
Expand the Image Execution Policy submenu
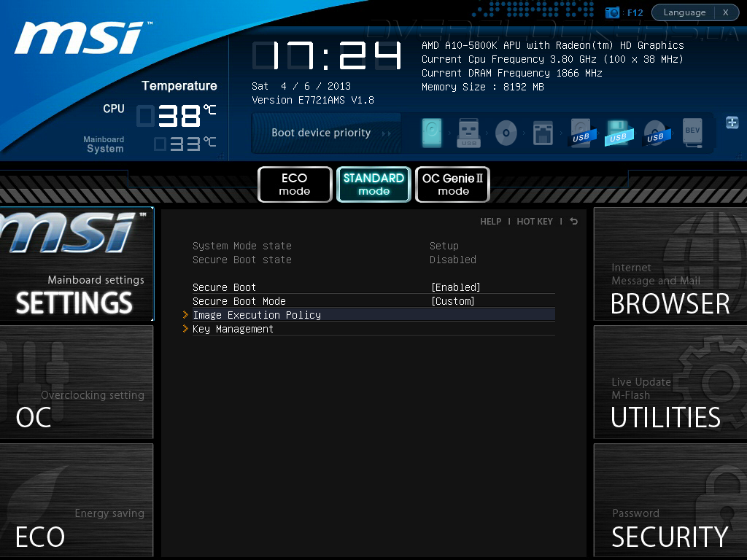click(373, 315)
